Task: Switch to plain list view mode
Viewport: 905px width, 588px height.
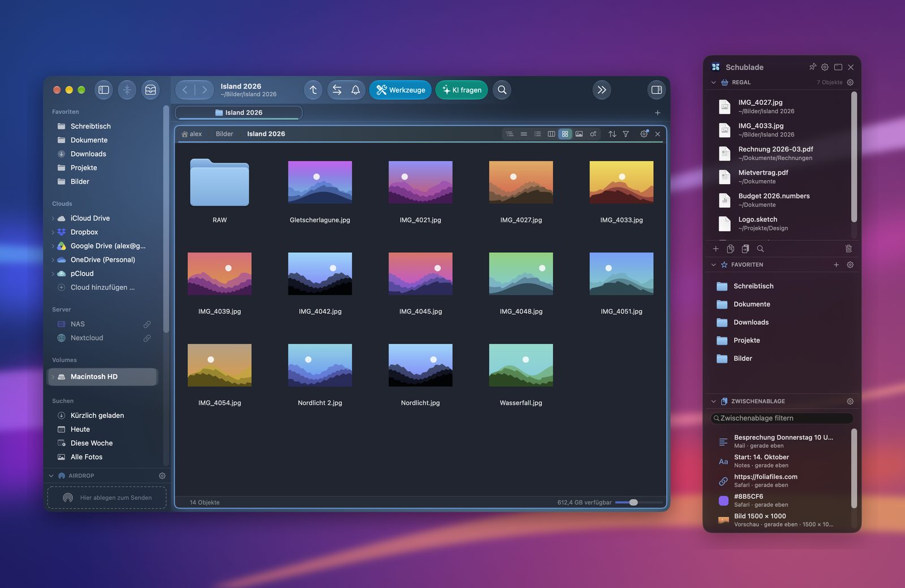Action: pyautogui.click(x=524, y=134)
